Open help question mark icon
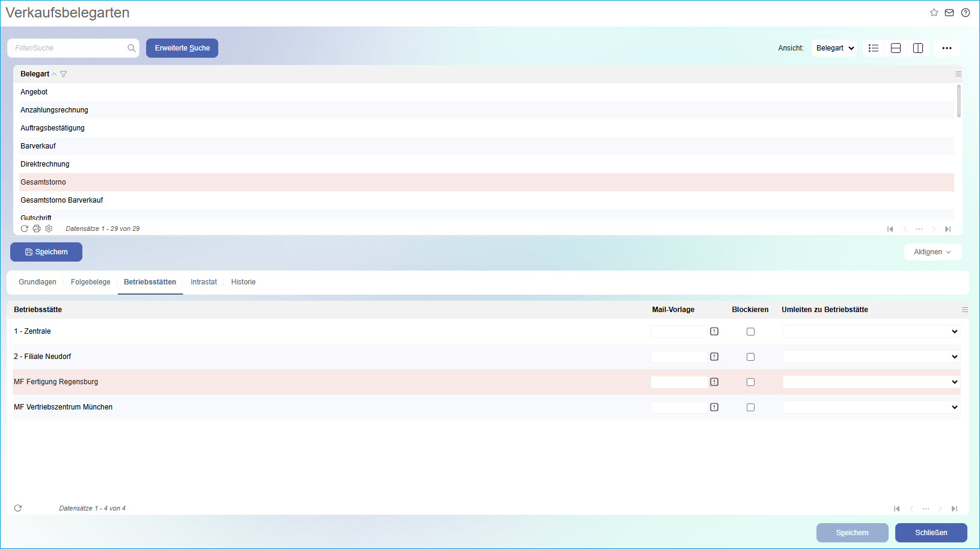The width and height of the screenshot is (980, 549). tap(966, 13)
